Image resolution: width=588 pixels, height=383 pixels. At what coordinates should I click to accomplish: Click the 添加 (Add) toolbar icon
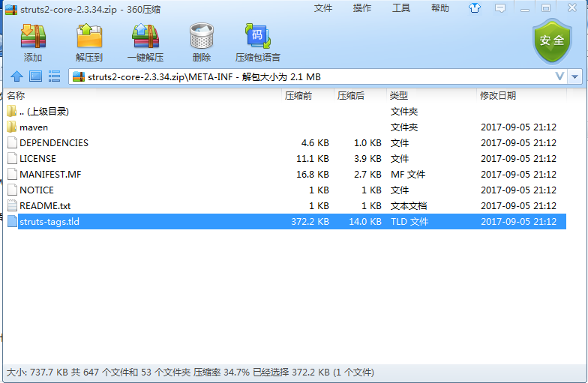pos(33,36)
